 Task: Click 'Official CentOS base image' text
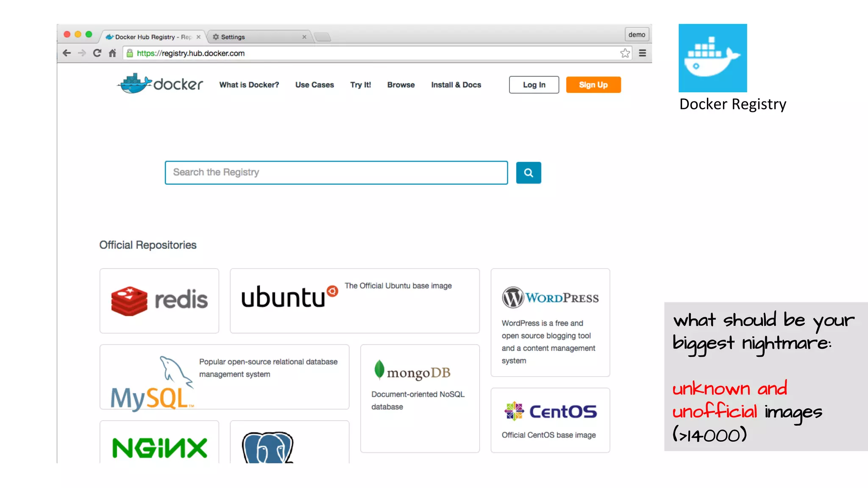click(548, 435)
